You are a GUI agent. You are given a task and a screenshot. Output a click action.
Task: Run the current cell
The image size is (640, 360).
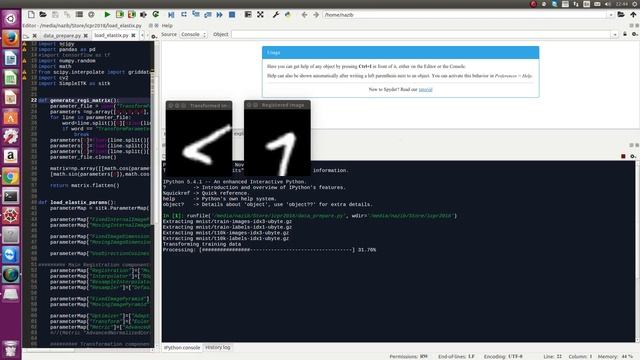pyautogui.click(x=120, y=15)
